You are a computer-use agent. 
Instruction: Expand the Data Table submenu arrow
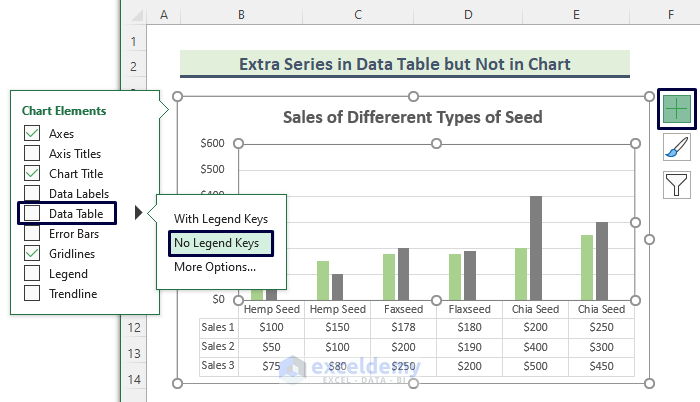pos(139,213)
